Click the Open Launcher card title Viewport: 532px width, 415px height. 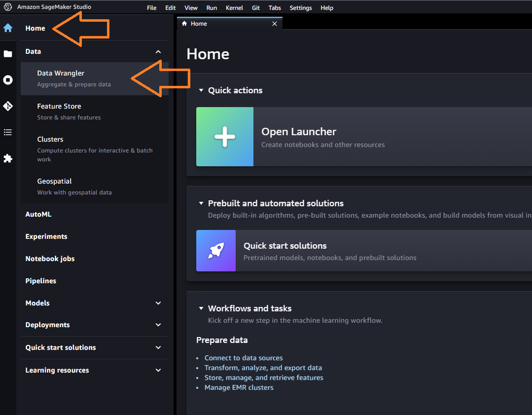(x=299, y=131)
